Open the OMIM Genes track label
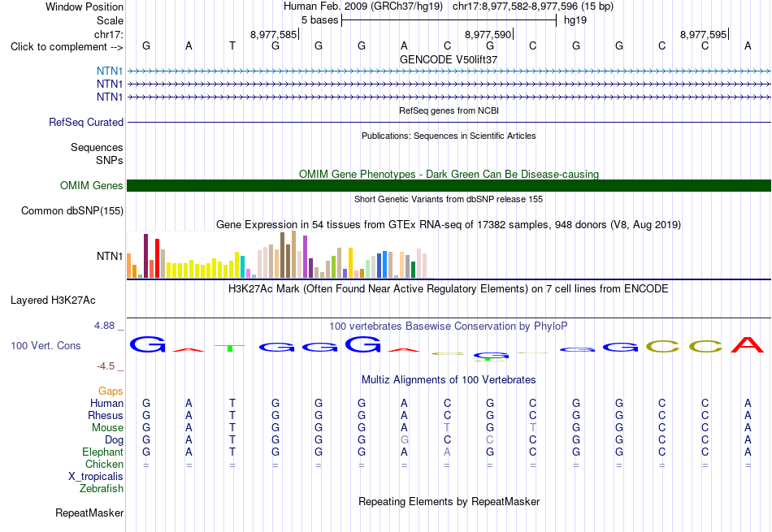772x532 pixels. click(x=92, y=185)
